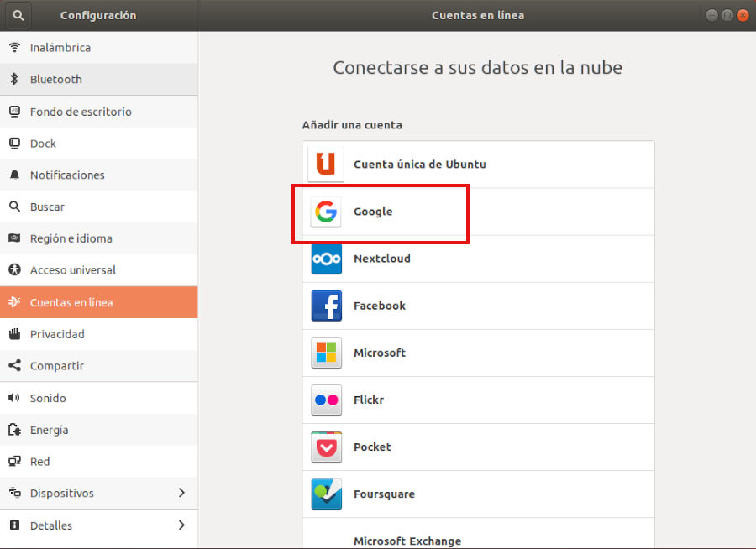
Task: Click the Dock sidebar icon
Action: coord(15,144)
